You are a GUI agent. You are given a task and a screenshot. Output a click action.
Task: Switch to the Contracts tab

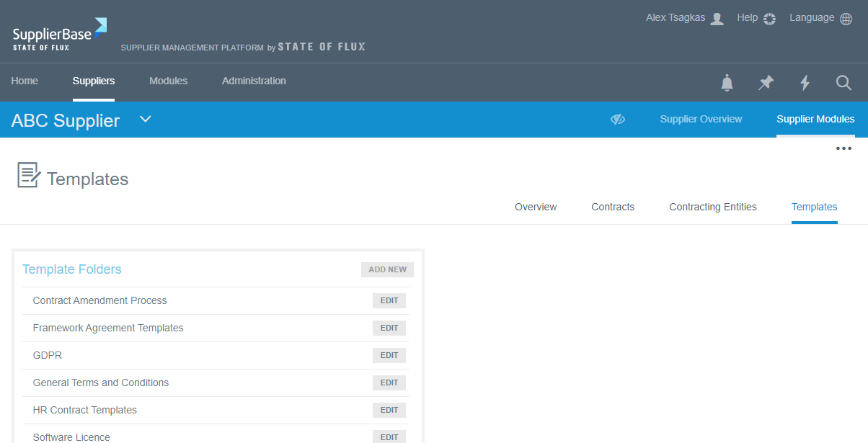click(x=613, y=207)
